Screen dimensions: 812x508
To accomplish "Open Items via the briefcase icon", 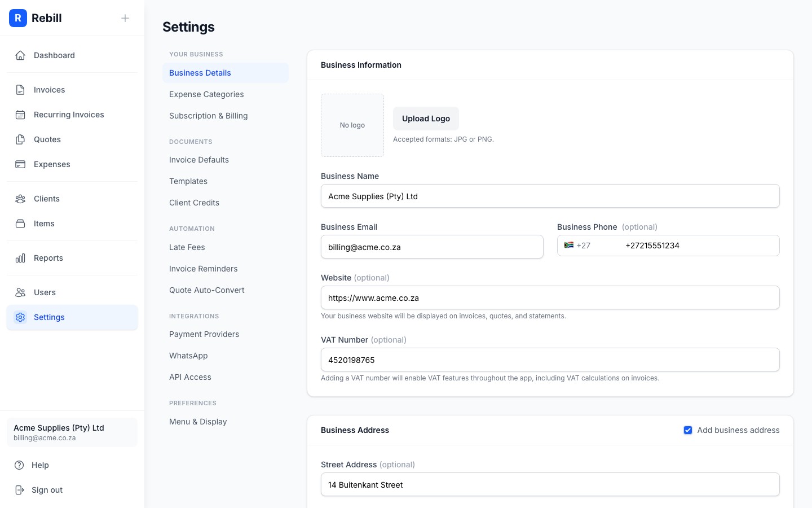I will click(20, 224).
